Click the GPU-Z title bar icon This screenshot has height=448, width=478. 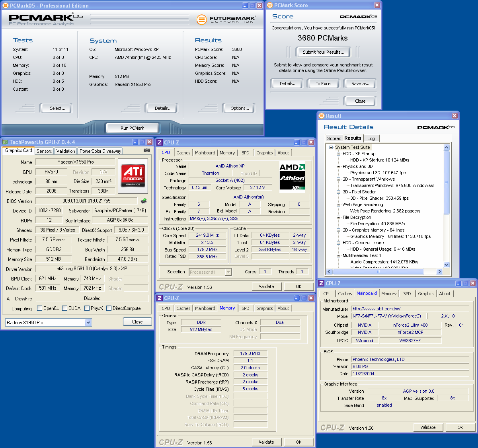(5, 142)
